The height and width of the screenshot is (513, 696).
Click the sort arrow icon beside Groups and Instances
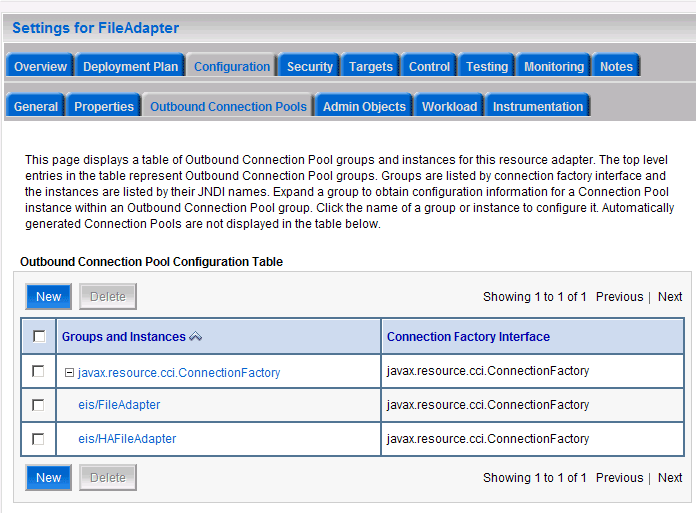point(196,337)
